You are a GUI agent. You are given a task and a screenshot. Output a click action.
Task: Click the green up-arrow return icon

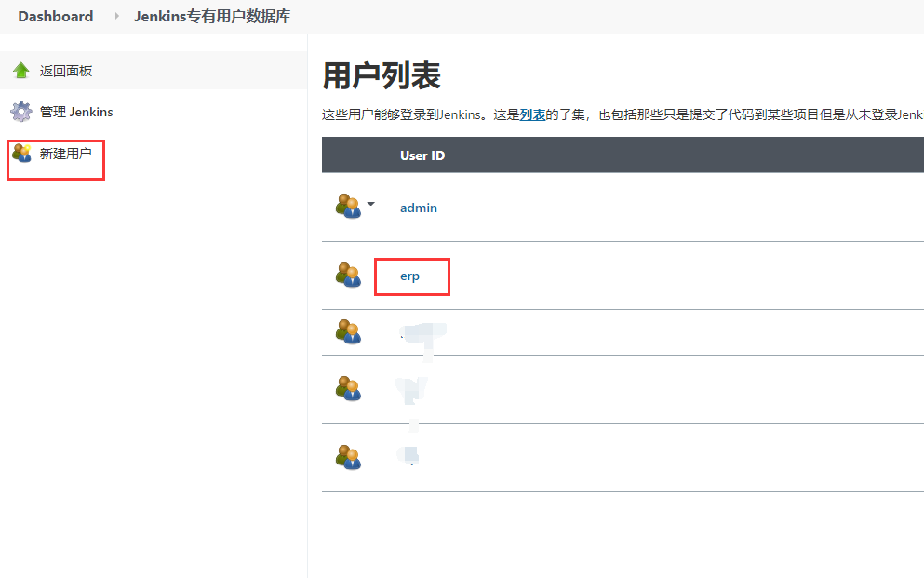coord(21,71)
